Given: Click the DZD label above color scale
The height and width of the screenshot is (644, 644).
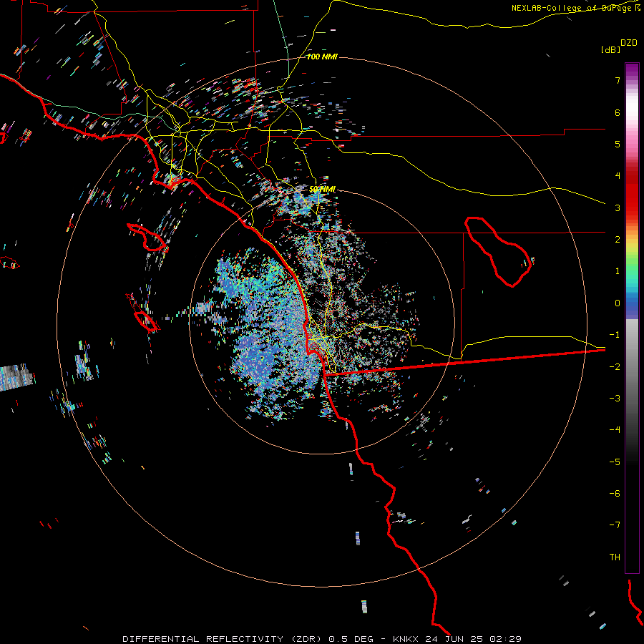Looking at the screenshot, I should [x=629, y=43].
